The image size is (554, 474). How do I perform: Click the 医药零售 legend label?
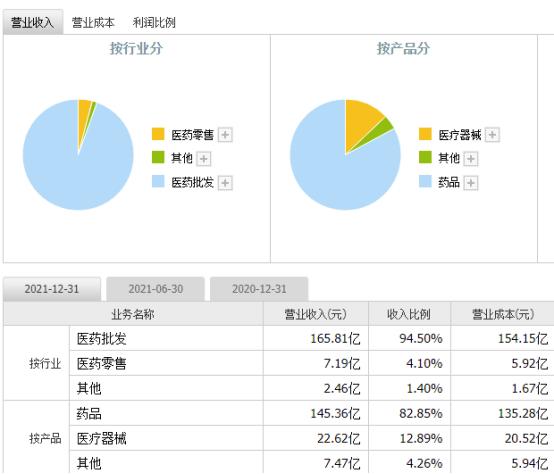[193, 135]
